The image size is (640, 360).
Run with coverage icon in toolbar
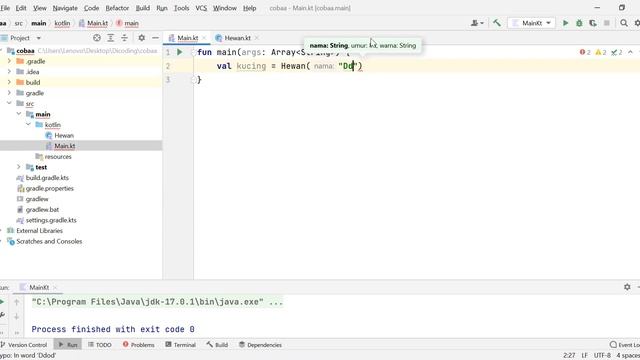[x=593, y=23]
